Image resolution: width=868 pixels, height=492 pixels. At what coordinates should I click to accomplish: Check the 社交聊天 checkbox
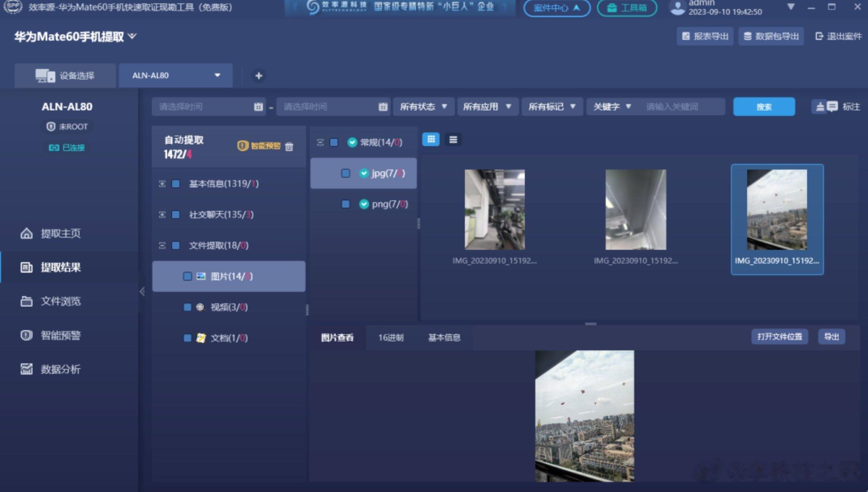pos(176,215)
